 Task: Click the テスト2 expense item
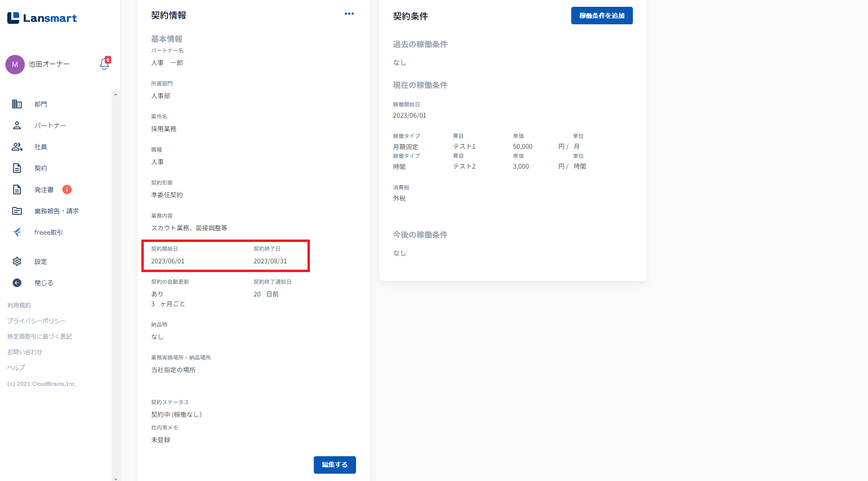(464, 166)
